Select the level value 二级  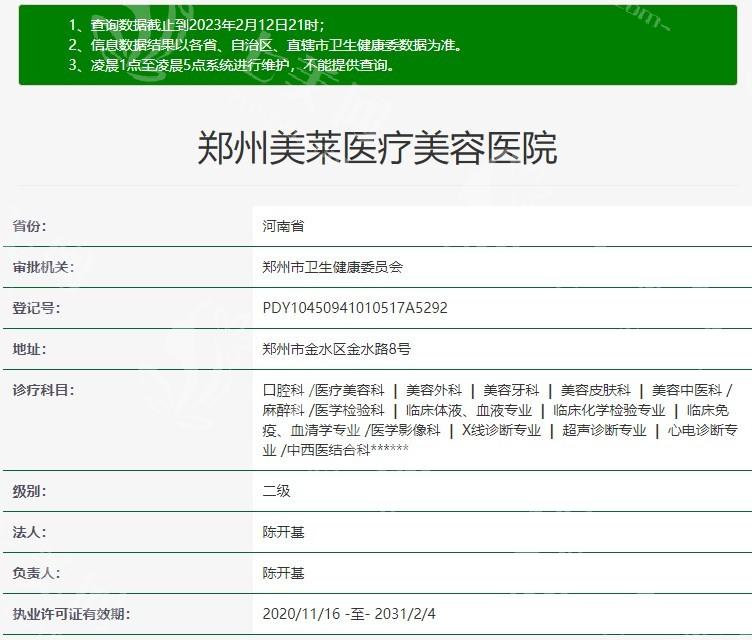pyautogui.click(x=276, y=491)
